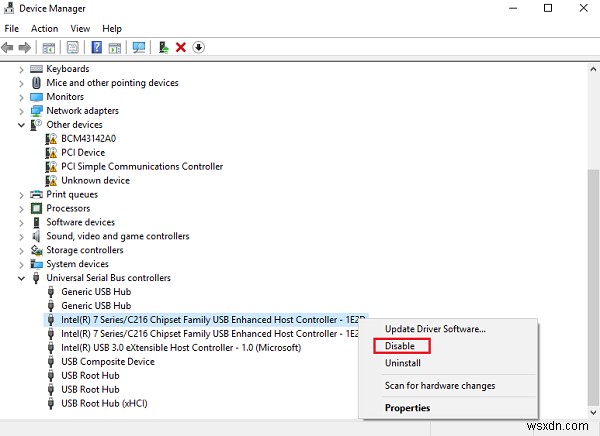Select USB Root Hub (xHCI)
Screen dimensions: 600x436
104,403
